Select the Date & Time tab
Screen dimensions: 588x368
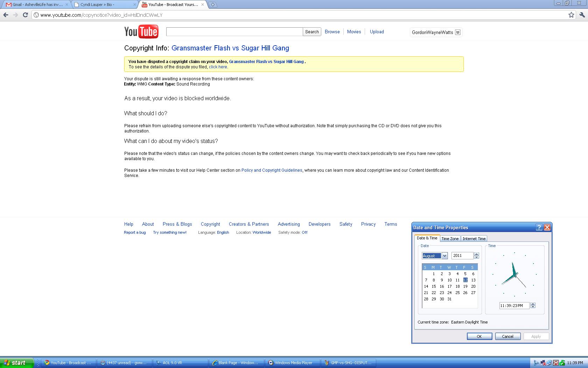(427, 238)
